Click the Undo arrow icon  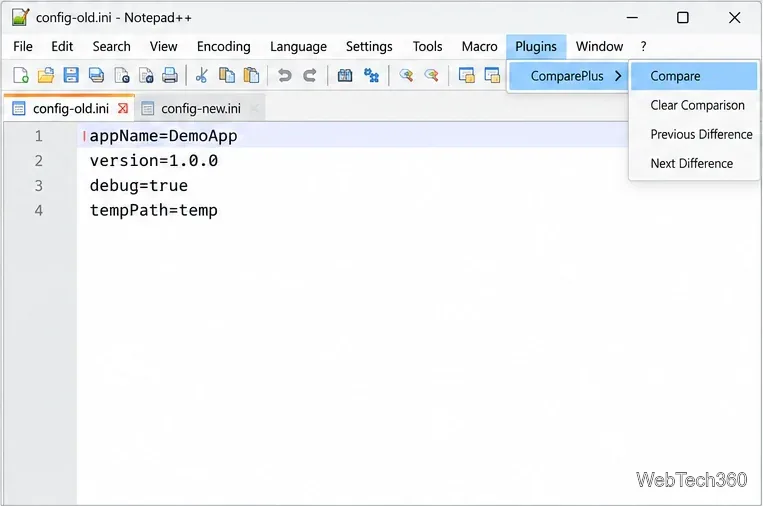[285, 75]
